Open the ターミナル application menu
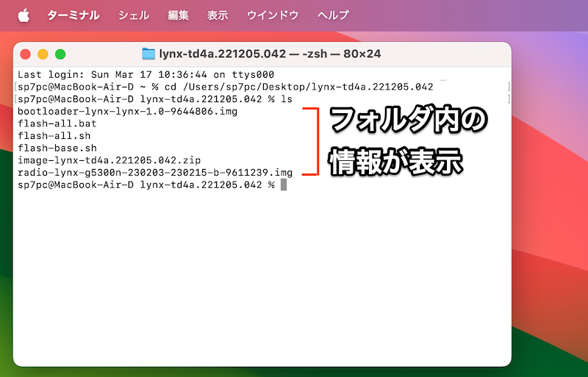This screenshot has height=377, width=588. (x=73, y=15)
